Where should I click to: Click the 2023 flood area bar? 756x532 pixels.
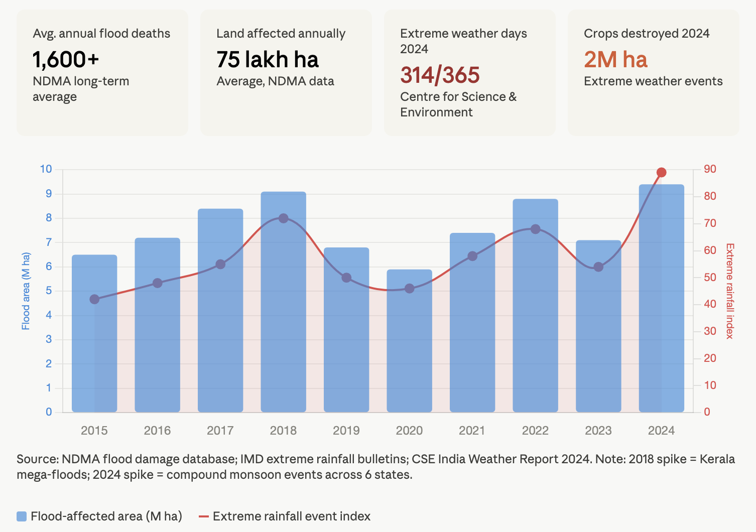[598, 346]
